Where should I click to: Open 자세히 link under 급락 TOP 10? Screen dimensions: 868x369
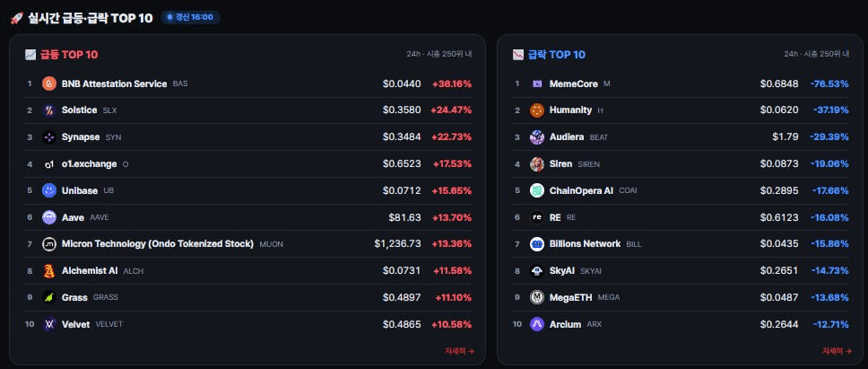coord(837,351)
